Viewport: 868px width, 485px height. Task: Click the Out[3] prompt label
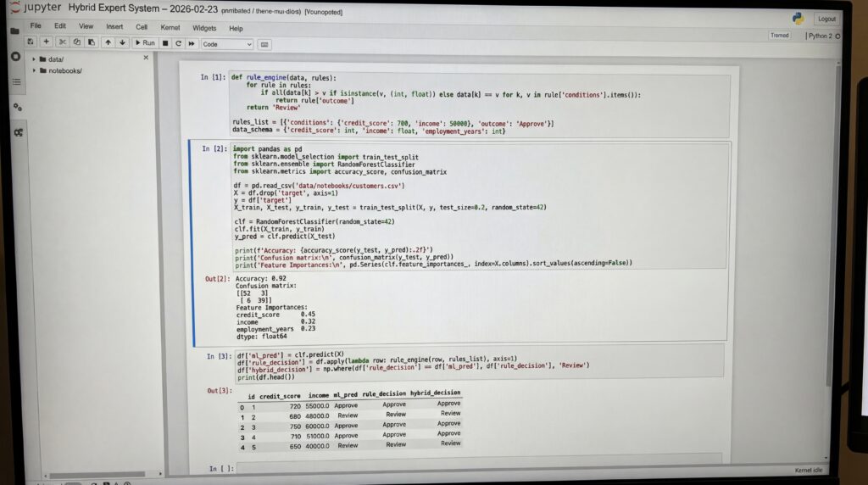pyautogui.click(x=220, y=390)
